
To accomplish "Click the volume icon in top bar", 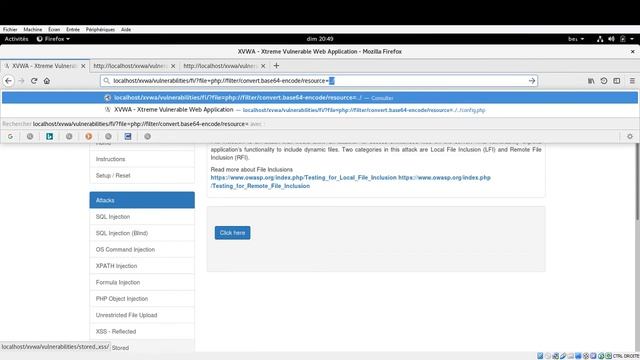I will point(611,39).
